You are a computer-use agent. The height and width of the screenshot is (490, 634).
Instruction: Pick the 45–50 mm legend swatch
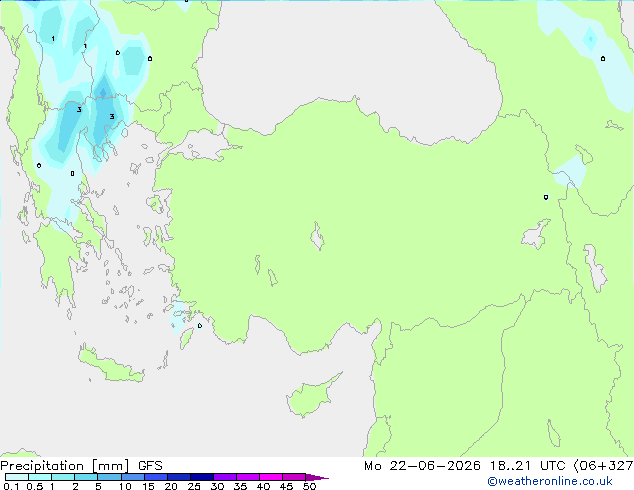[294, 477]
